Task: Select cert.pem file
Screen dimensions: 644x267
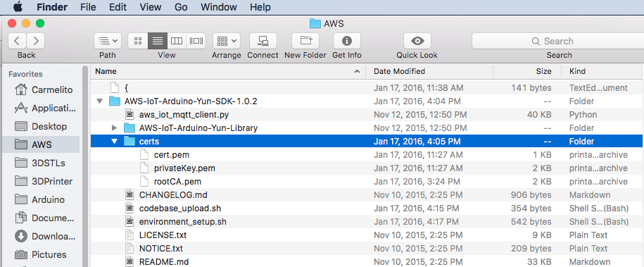Action: pyautogui.click(x=366, y=155)
